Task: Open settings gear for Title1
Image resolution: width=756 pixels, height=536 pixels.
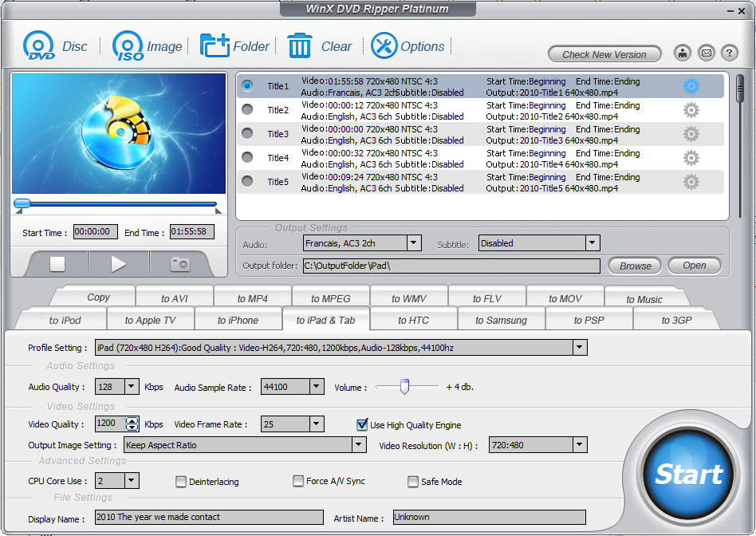Action: click(691, 86)
